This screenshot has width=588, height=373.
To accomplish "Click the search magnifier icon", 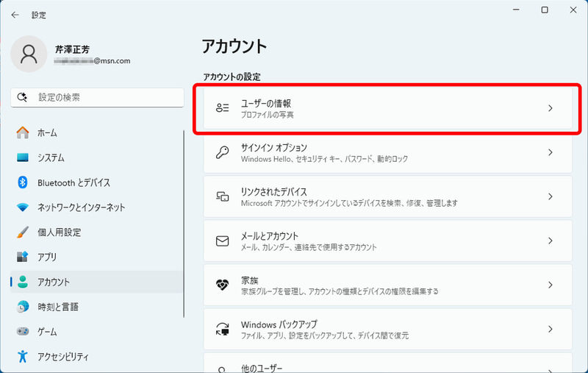I will (22, 97).
